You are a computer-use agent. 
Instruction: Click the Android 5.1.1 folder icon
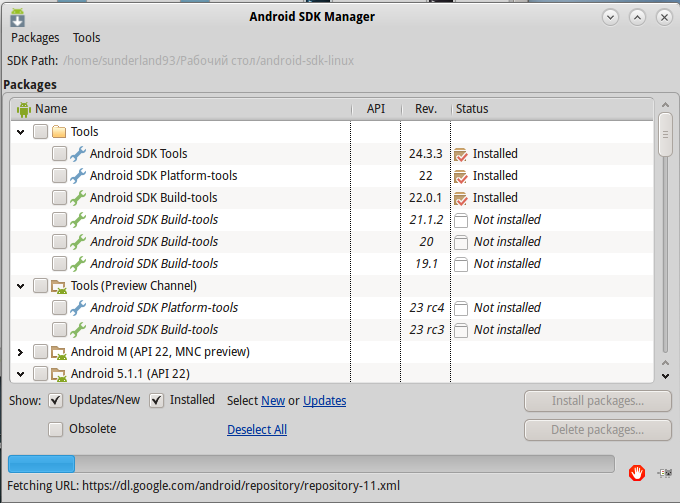click(x=59, y=374)
